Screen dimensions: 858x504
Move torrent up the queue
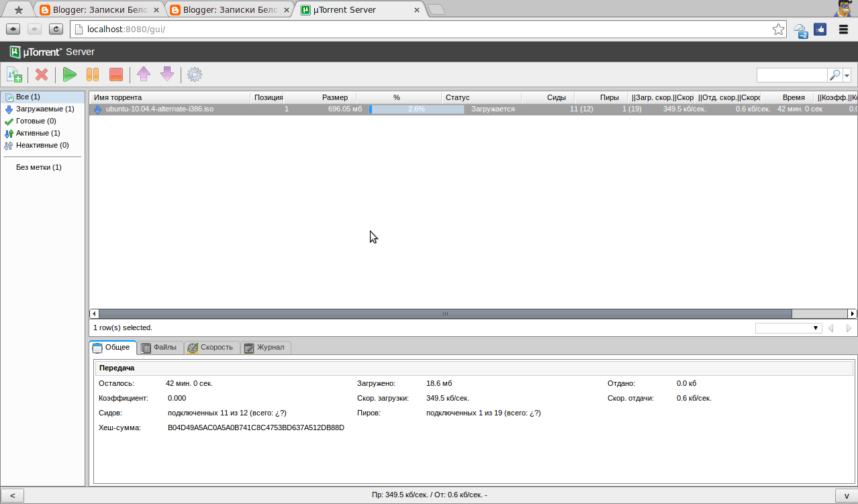[x=143, y=74]
